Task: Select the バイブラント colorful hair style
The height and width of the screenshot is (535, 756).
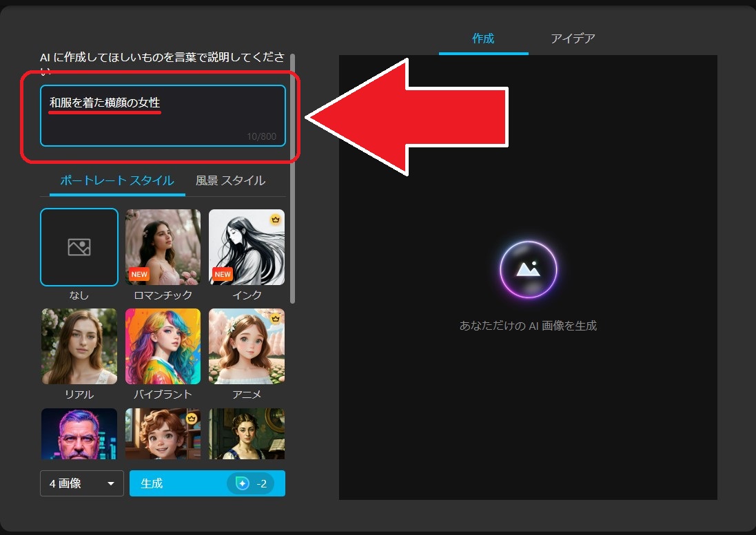Action: pyautogui.click(x=163, y=346)
